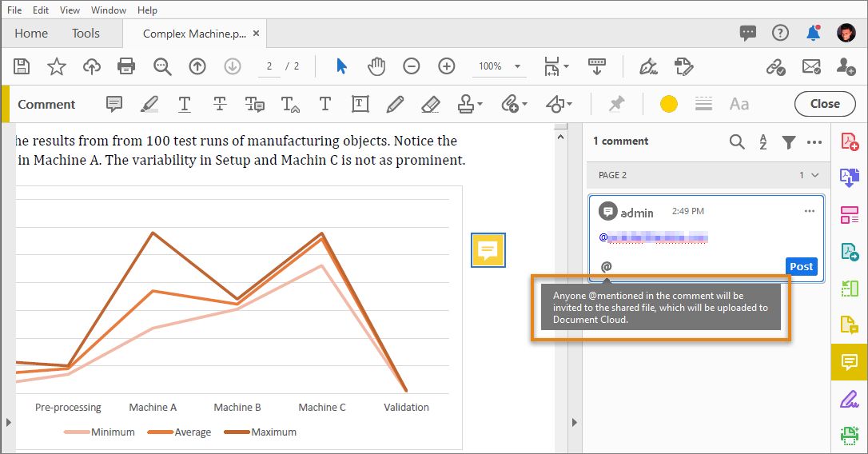Share a link using link icon
This screenshot has width=868, height=454.
775,67
